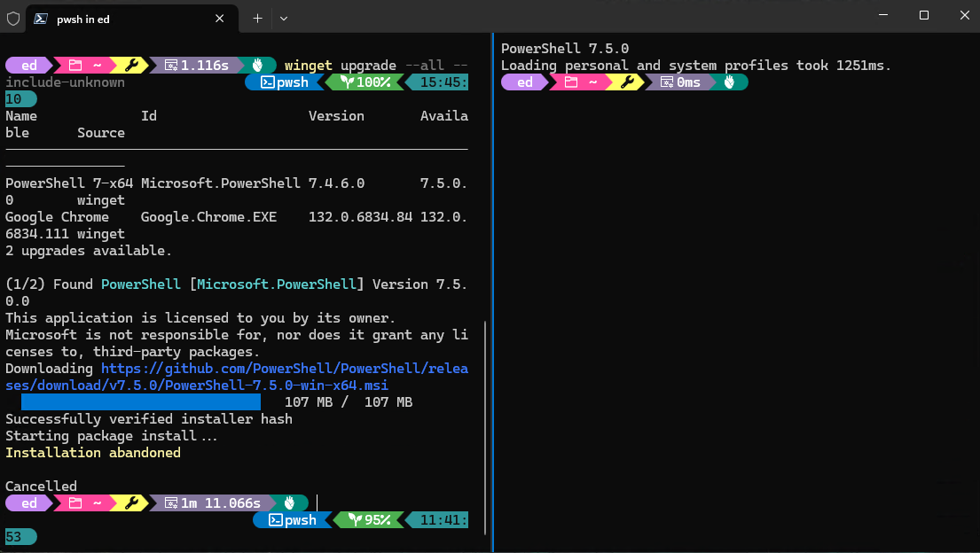The image size is (980, 553).
Task: Click the '107 MB / 107 MB' download size
Action: tap(349, 401)
